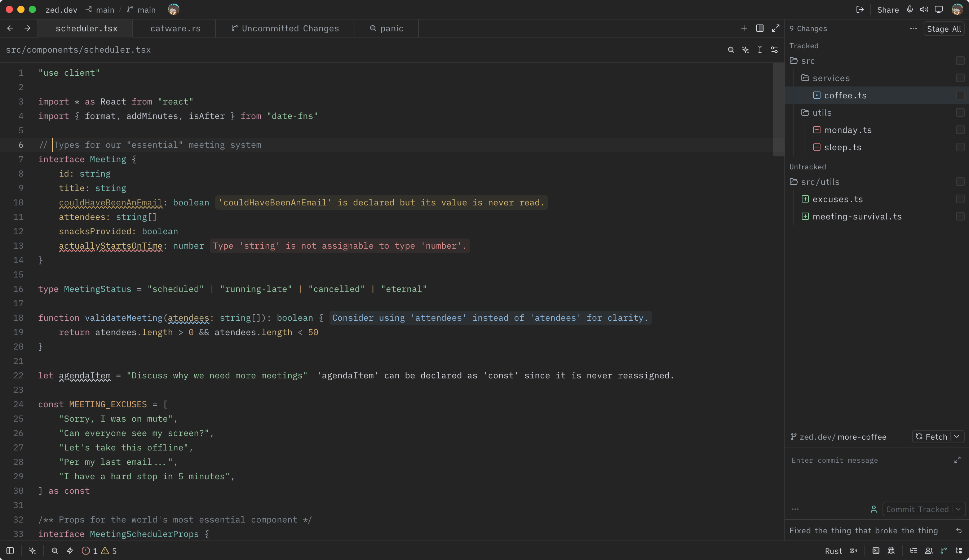Open the Fetch dropdown arrow
This screenshot has height=560, width=969.
957,437
